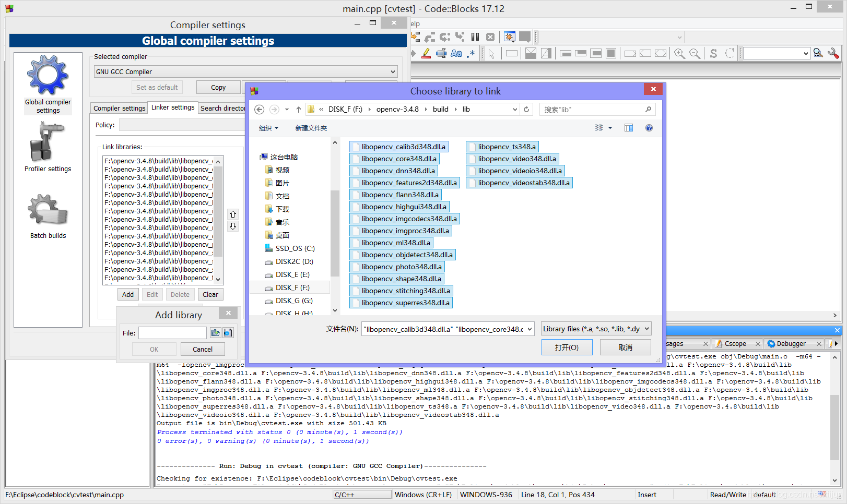The height and width of the screenshot is (504, 847).
Task: Expand the file name combo box dropdown
Action: point(530,329)
